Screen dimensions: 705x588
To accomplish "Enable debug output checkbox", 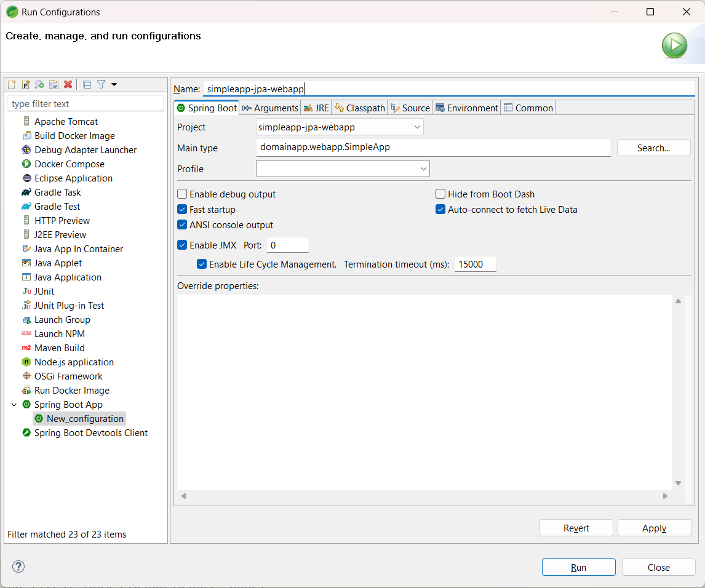I will 182,194.
